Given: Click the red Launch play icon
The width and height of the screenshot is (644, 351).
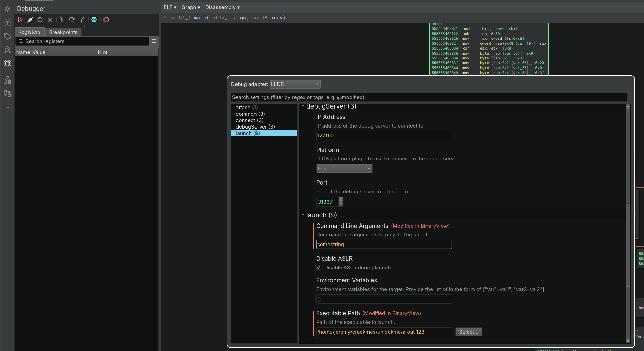Looking at the screenshot, I should coord(20,20).
